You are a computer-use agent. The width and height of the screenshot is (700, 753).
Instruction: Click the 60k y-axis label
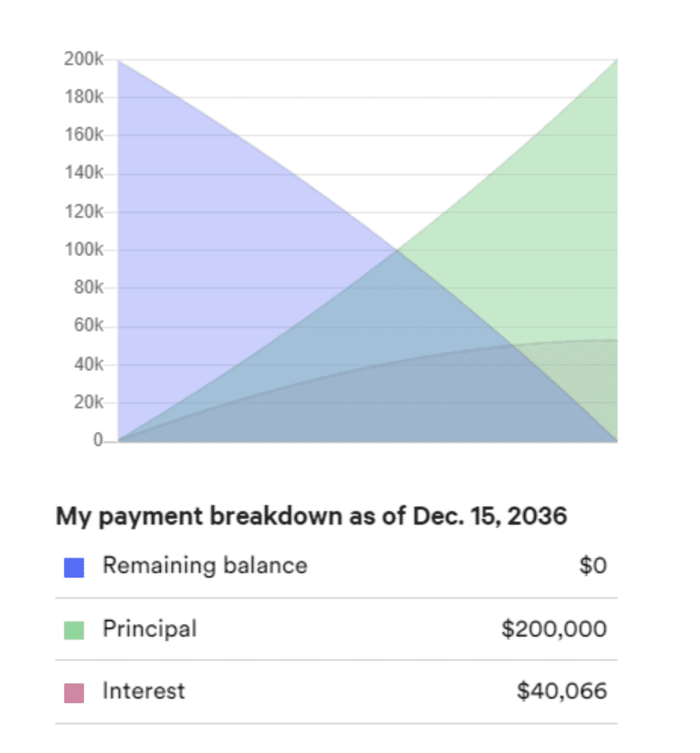pos(88,325)
